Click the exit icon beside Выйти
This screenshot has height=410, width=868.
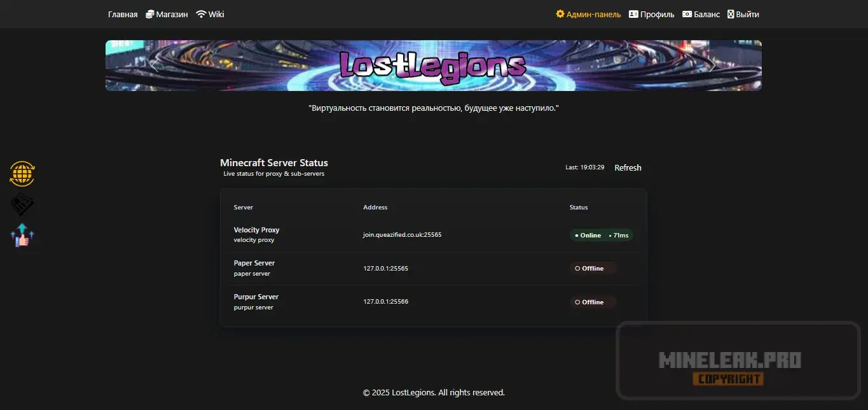731,14
